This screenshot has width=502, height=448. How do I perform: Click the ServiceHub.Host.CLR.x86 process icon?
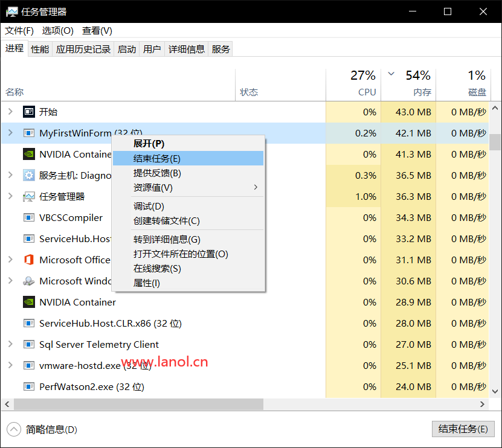click(29, 323)
